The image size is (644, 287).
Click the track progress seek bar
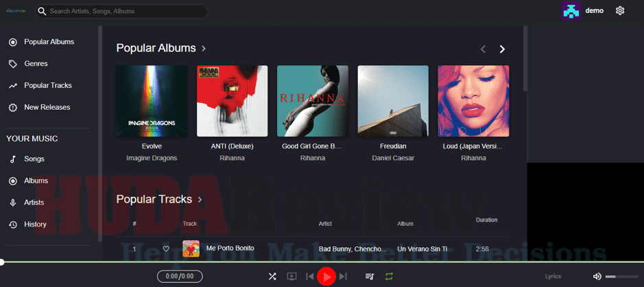[x=322, y=262]
